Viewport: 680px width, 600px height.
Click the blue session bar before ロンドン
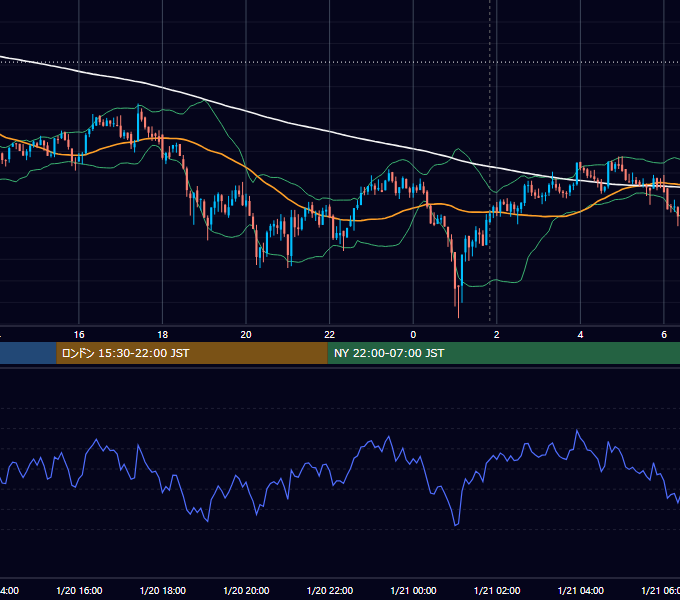(28, 353)
